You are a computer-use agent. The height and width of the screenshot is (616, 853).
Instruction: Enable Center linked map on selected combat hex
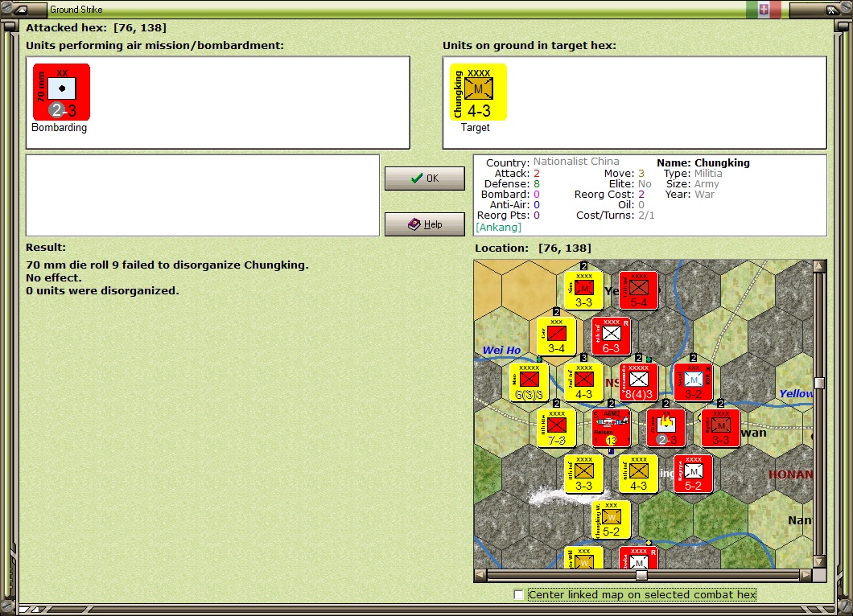click(518, 595)
